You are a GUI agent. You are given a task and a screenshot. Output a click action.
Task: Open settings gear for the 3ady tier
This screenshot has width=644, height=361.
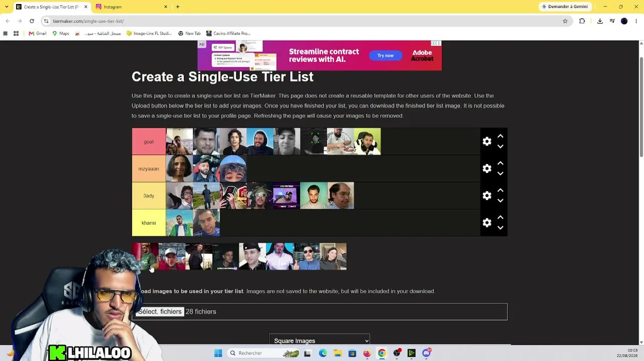click(487, 196)
